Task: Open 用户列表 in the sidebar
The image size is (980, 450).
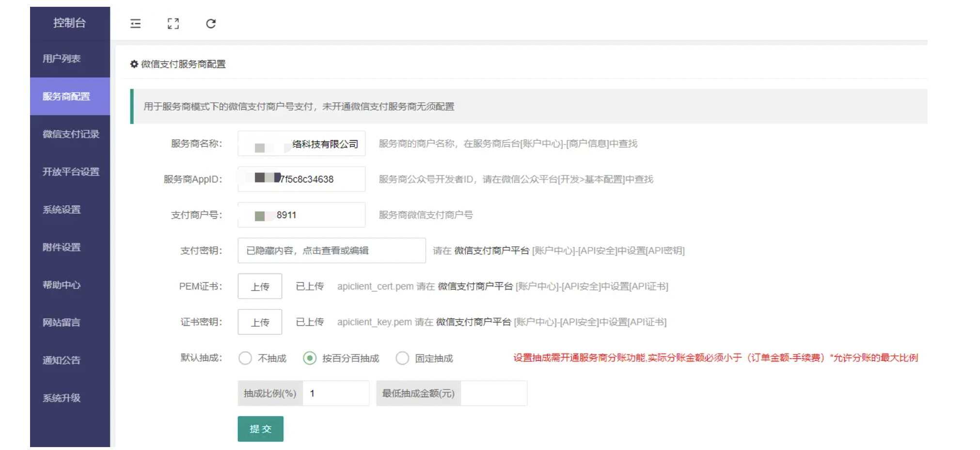Action: (70, 59)
